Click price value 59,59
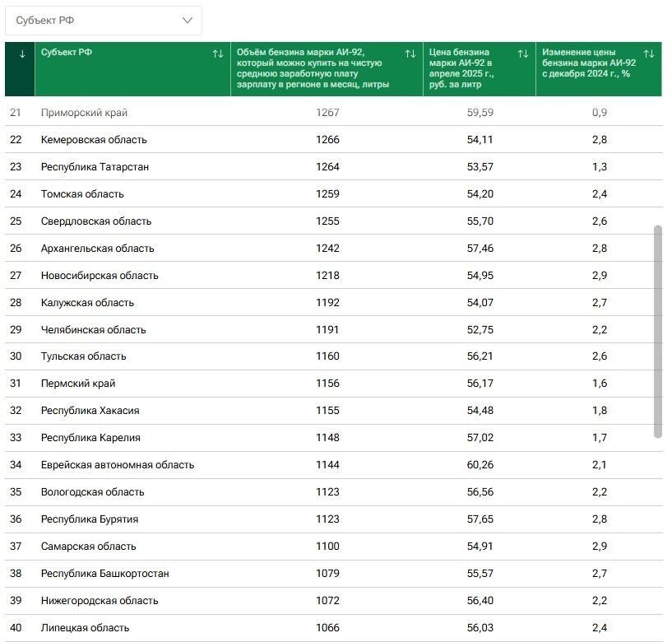The image size is (672, 642). pos(480,113)
